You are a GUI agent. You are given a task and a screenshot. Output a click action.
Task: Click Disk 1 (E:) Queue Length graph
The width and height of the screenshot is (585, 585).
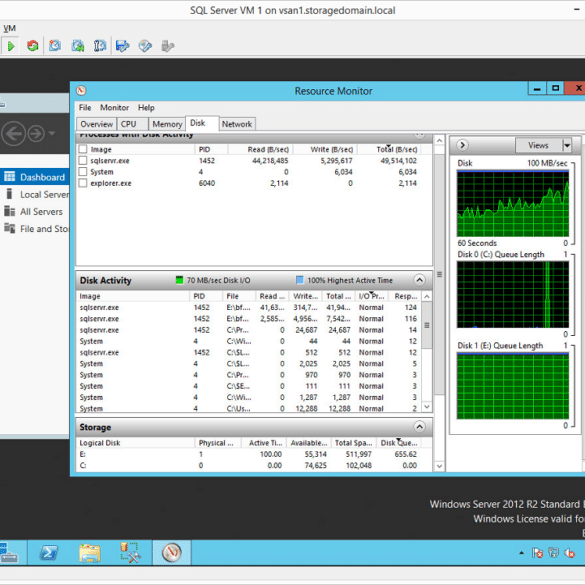(x=513, y=386)
